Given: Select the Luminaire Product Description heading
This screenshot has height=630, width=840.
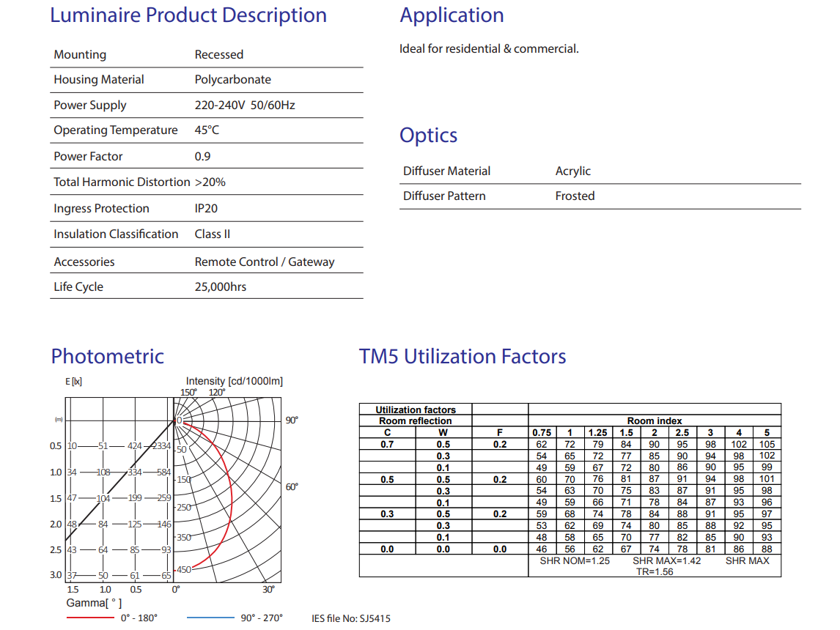Looking at the screenshot, I should coord(188,15).
